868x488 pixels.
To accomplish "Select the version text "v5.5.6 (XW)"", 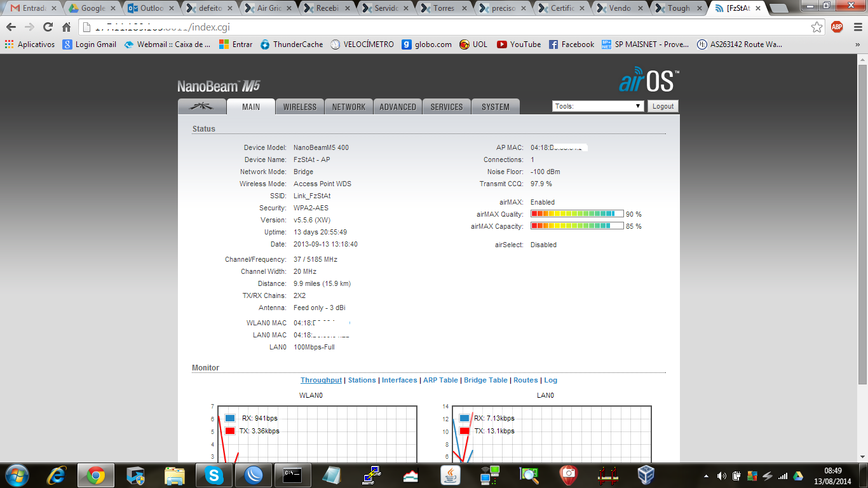I will coord(312,220).
